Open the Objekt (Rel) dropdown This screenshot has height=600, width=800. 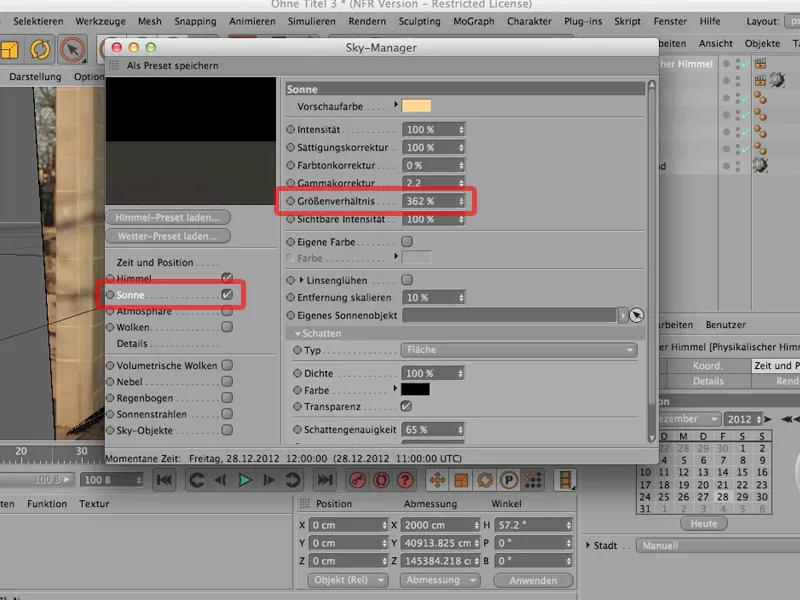click(x=348, y=580)
